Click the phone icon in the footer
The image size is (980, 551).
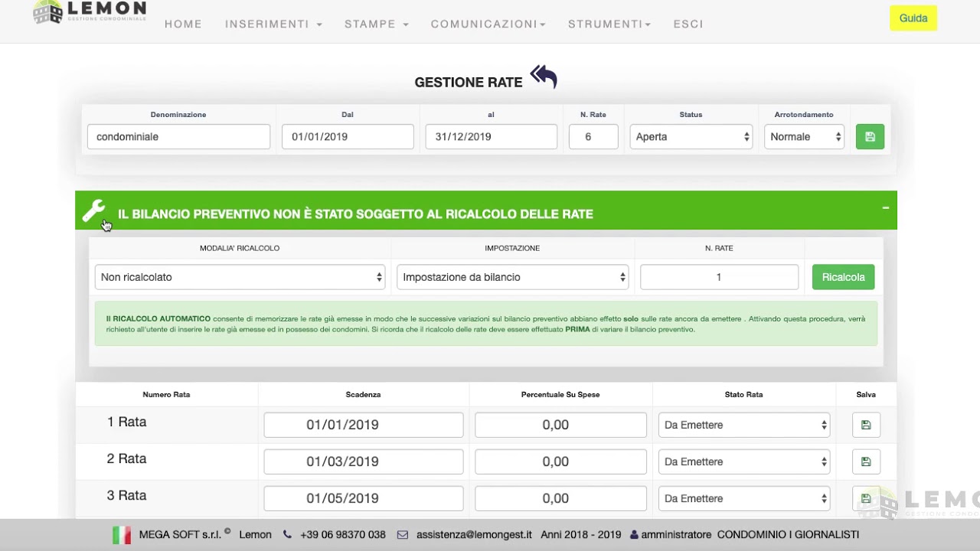[287, 535]
